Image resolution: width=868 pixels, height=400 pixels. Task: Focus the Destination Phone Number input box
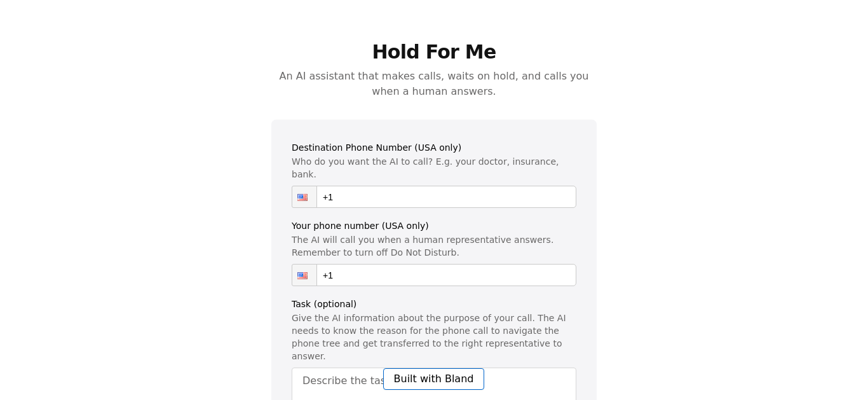tap(446, 197)
